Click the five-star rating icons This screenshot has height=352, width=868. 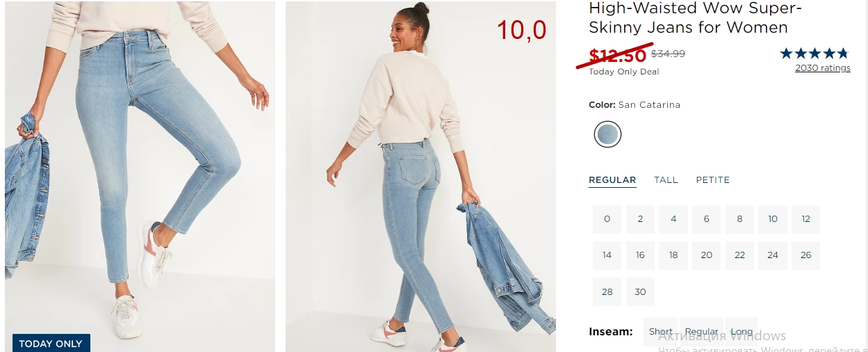click(x=814, y=53)
